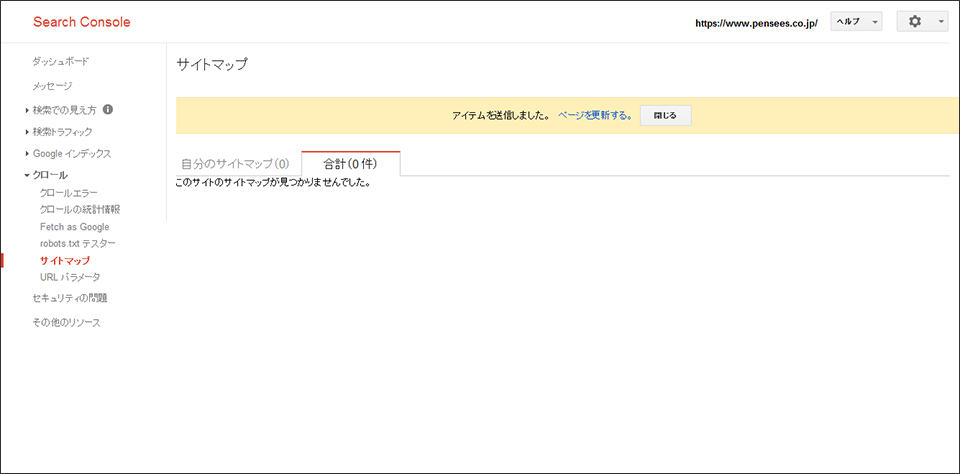
Task: Switch to the 自分のサイトマップ (0) tab
Action: 235,163
